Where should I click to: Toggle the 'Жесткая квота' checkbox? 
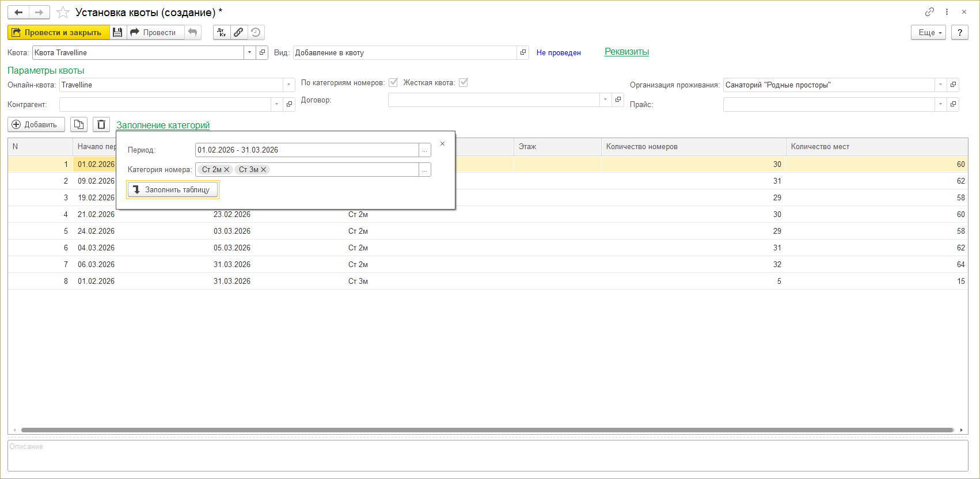coord(464,82)
